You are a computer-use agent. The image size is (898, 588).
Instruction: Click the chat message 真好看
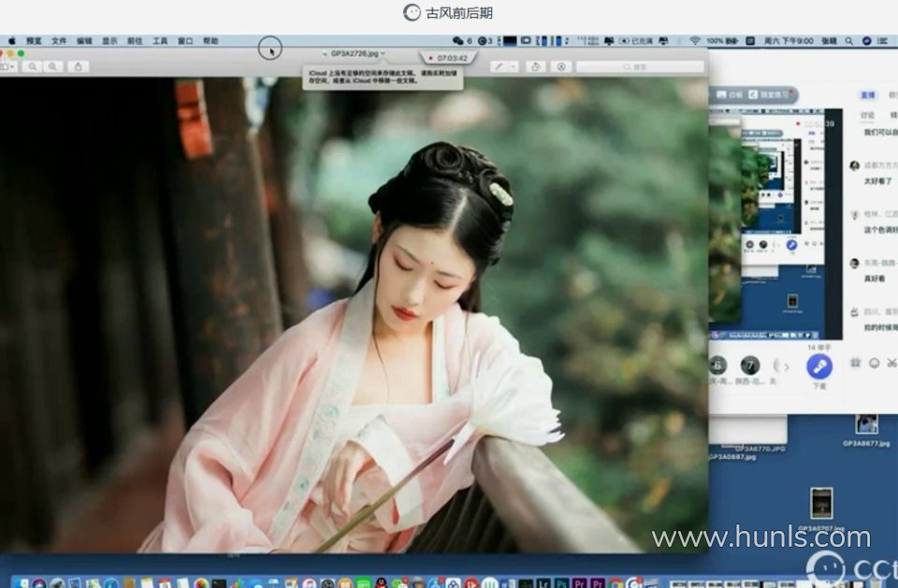[x=874, y=279]
